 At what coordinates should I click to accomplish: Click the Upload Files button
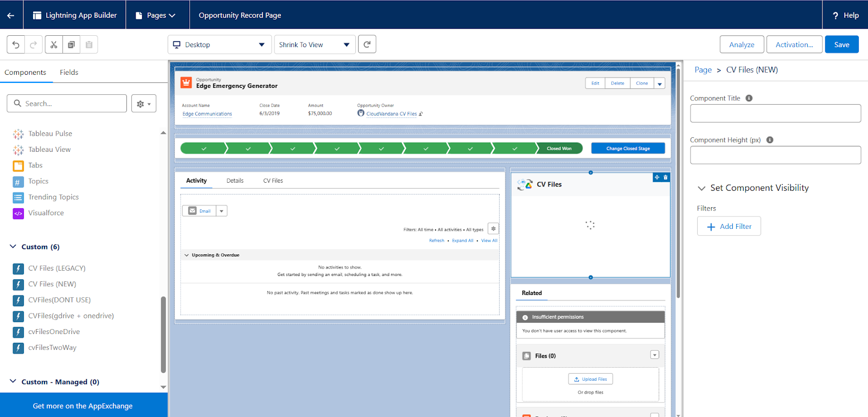click(591, 379)
